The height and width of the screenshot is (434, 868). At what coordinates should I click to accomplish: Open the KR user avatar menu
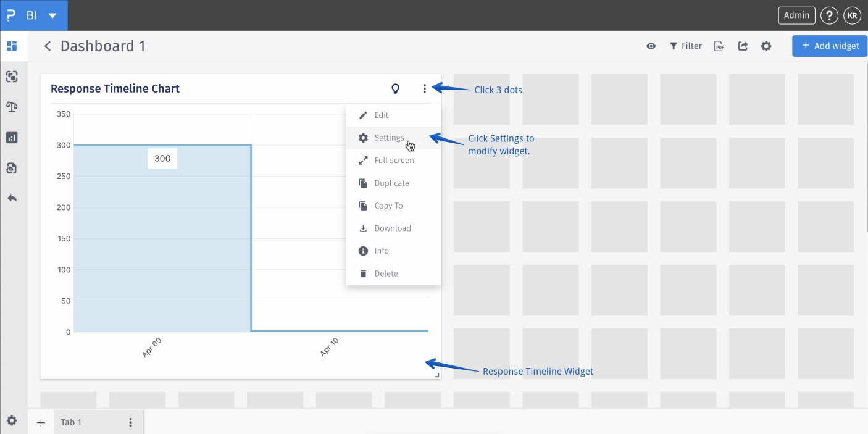(852, 15)
